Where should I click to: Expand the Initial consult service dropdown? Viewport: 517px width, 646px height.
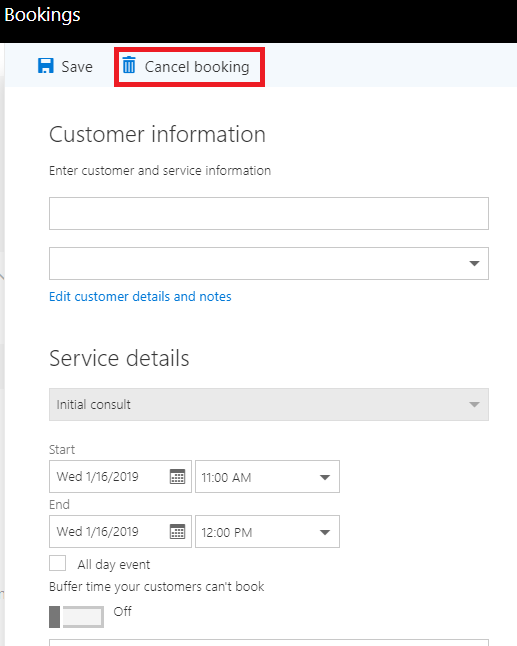[269, 405]
